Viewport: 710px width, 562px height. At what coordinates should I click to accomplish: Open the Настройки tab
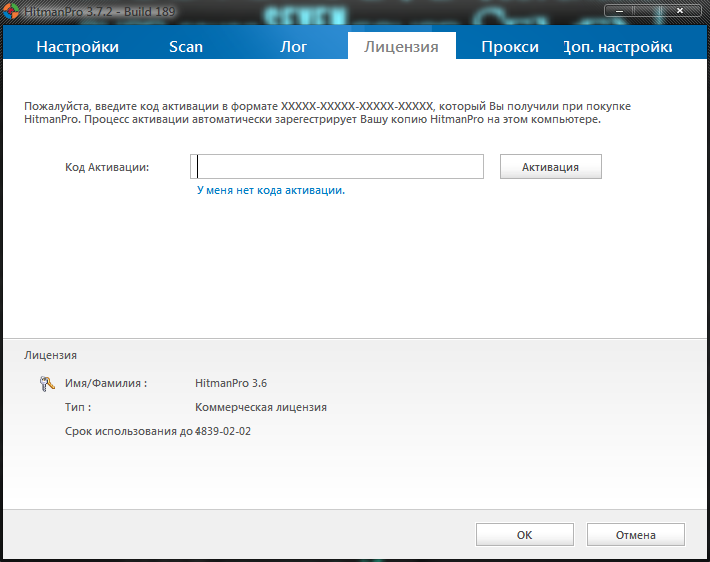tap(77, 47)
